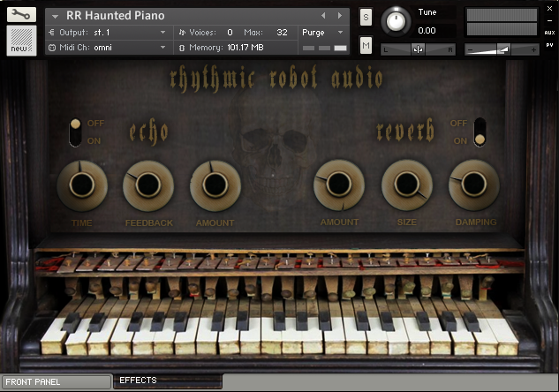Viewport: 559px width, 392px height.
Task: Open the wrench instrument edit mode
Action: [21, 15]
